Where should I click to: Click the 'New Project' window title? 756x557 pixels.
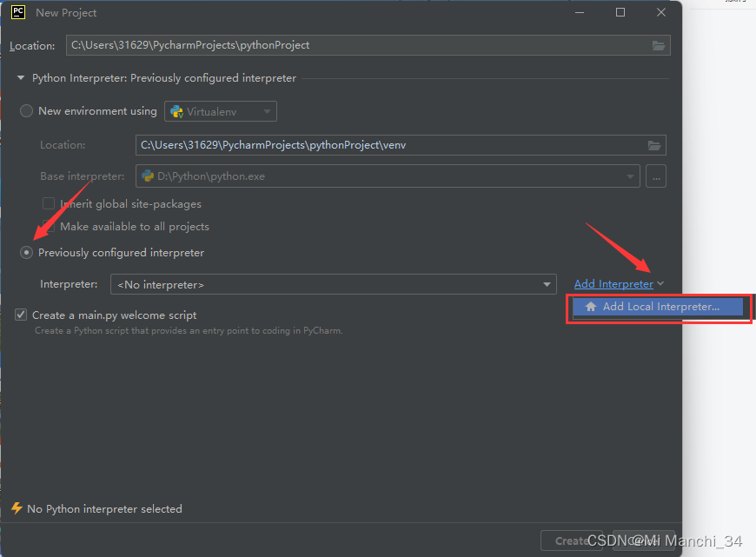click(x=66, y=13)
